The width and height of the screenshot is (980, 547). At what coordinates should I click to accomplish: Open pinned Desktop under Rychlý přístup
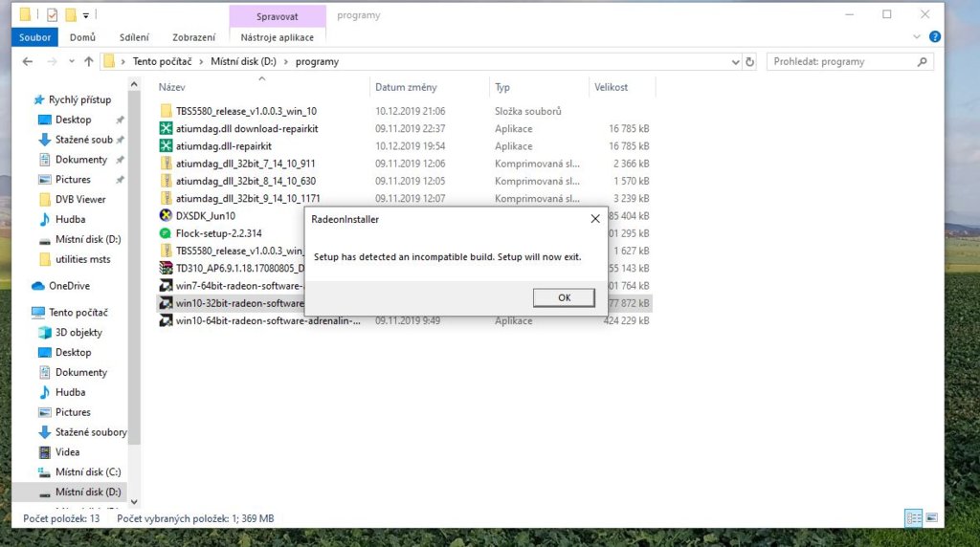pyautogui.click(x=73, y=120)
